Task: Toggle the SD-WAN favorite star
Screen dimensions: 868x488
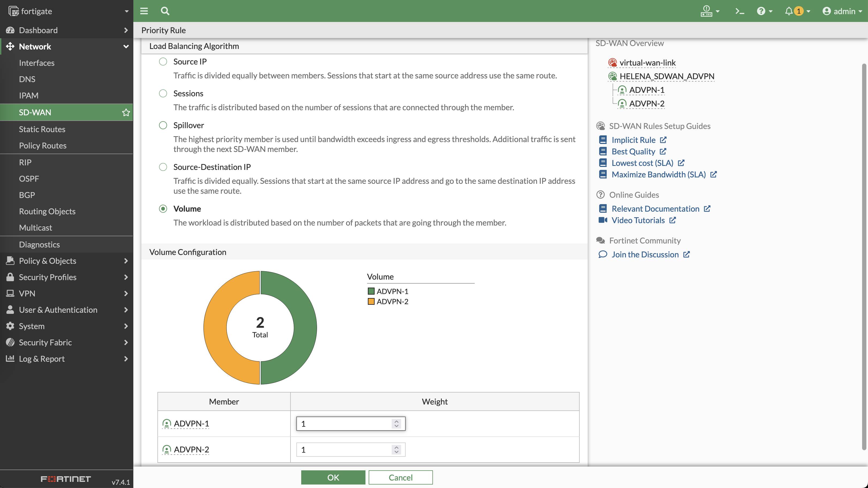Action: coord(126,112)
